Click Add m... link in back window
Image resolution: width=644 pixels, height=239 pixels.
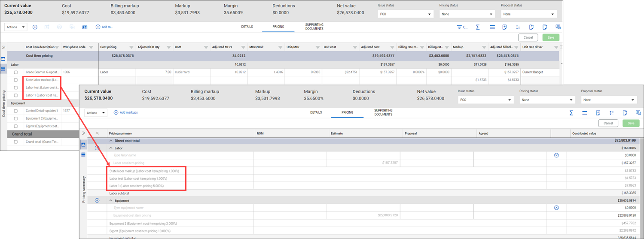tap(104, 27)
